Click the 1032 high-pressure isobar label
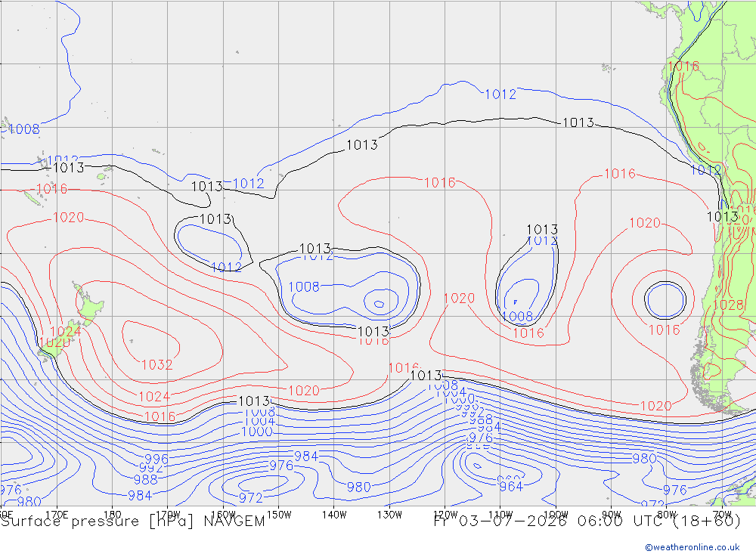 point(156,365)
